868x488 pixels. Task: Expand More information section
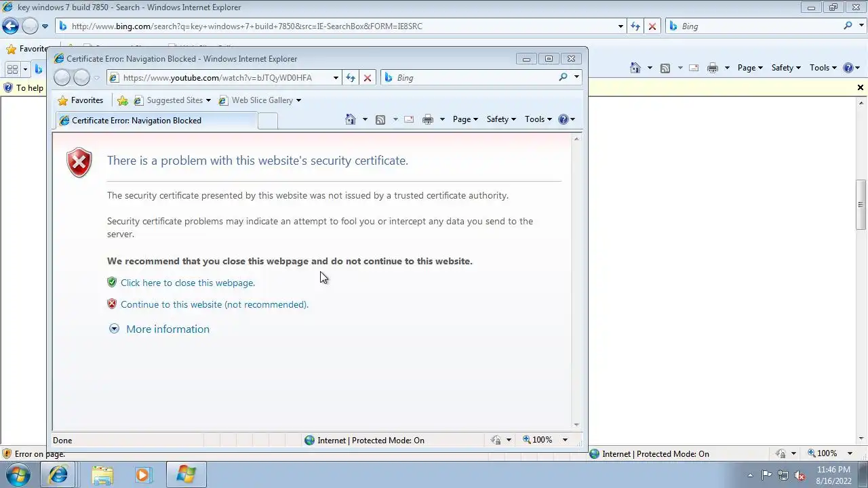pyautogui.click(x=160, y=329)
